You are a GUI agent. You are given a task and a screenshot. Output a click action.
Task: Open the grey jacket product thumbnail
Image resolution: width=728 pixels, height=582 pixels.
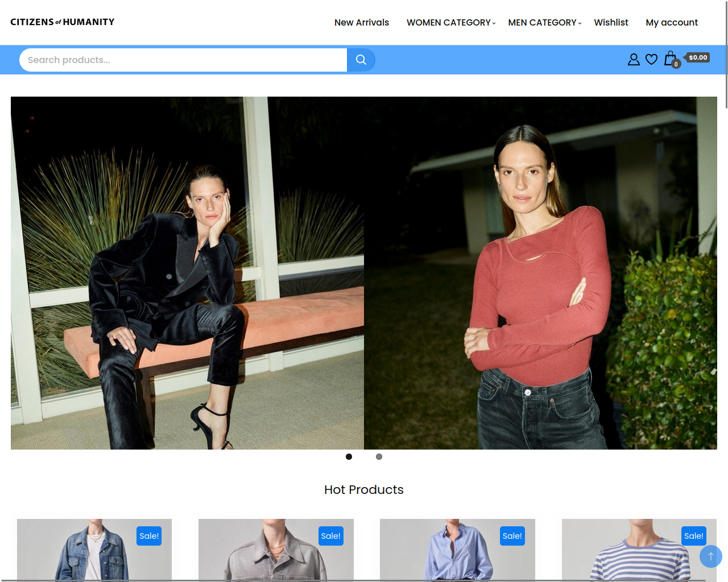click(276, 550)
